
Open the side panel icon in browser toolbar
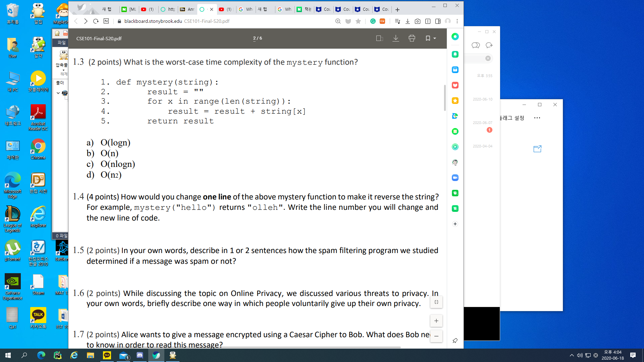coord(428,21)
